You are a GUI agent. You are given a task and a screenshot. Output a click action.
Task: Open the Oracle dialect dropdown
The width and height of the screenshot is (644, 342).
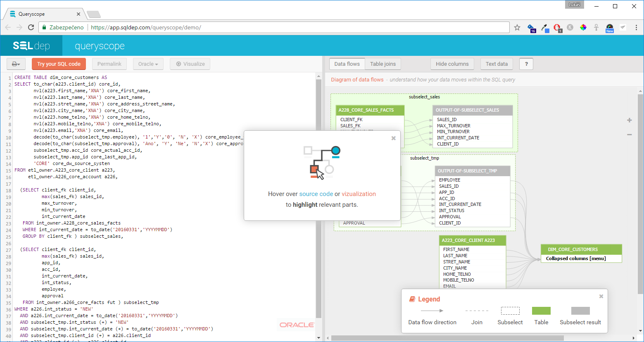tap(148, 64)
